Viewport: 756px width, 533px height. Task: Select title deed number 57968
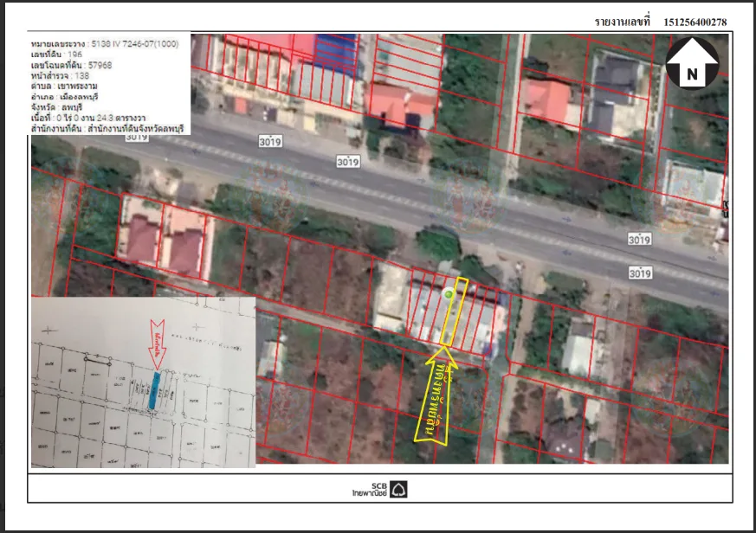pyautogui.click(x=100, y=65)
